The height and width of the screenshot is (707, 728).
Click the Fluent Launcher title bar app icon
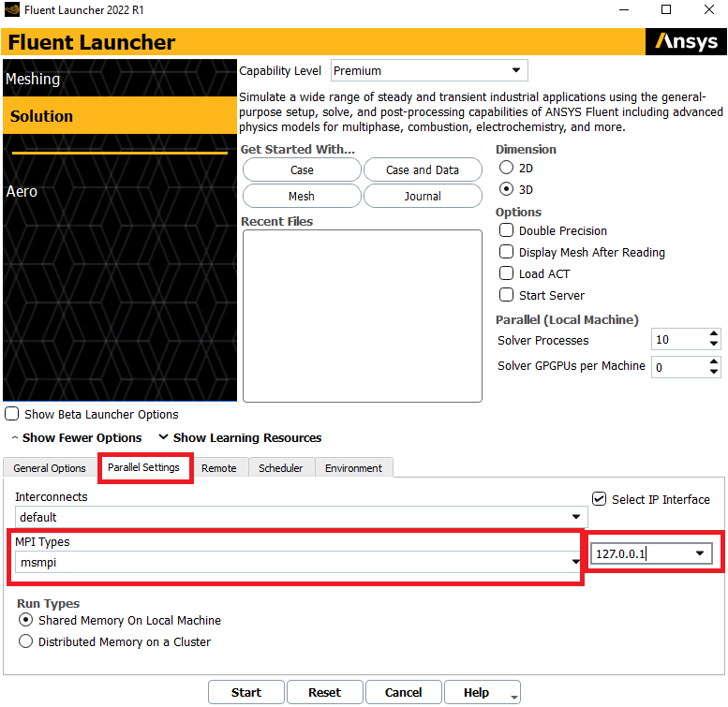click(11, 9)
